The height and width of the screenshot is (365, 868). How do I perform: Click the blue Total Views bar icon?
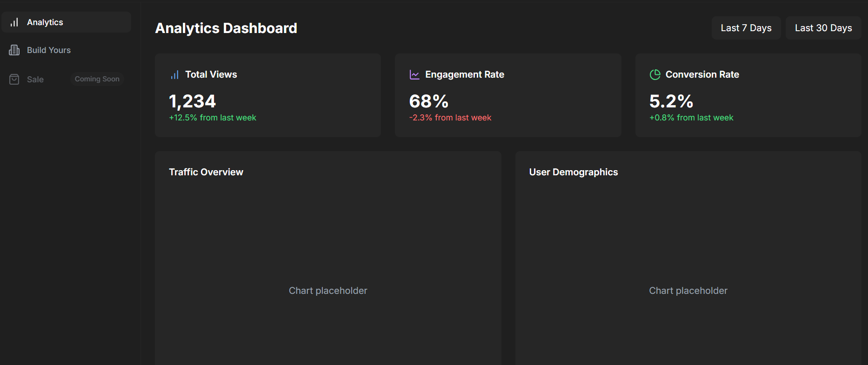pos(174,75)
